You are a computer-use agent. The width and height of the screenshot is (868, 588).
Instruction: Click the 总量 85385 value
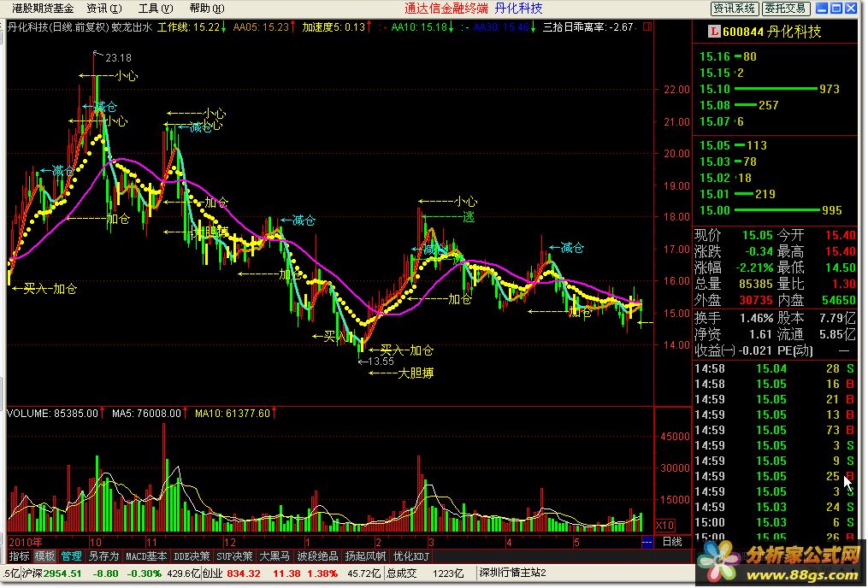tap(756, 285)
